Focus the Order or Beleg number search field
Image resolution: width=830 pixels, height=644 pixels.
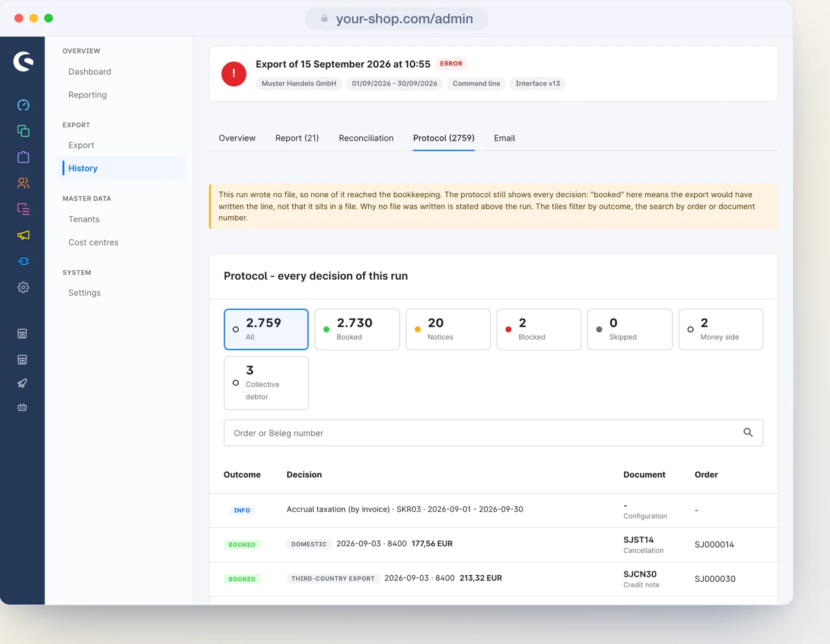(493, 433)
